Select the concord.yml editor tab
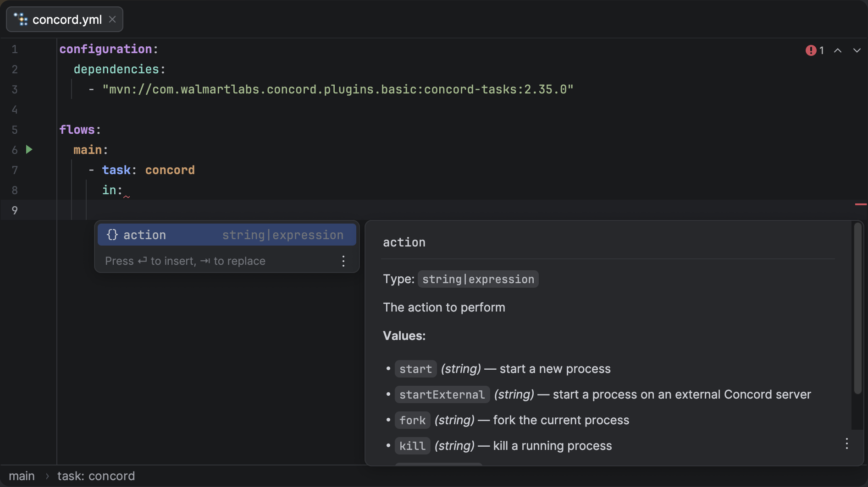The height and width of the screenshot is (487, 868). coord(67,20)
